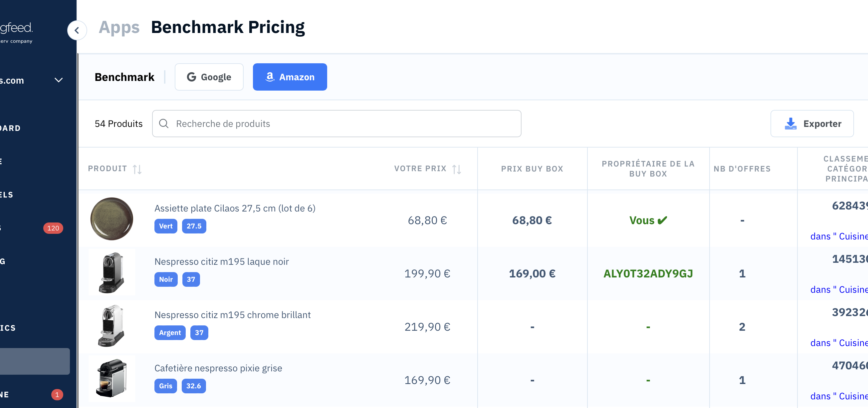
Task: Open the Cafetière nespresso pixie grise thumbnail
Action: tap(112, 379)
